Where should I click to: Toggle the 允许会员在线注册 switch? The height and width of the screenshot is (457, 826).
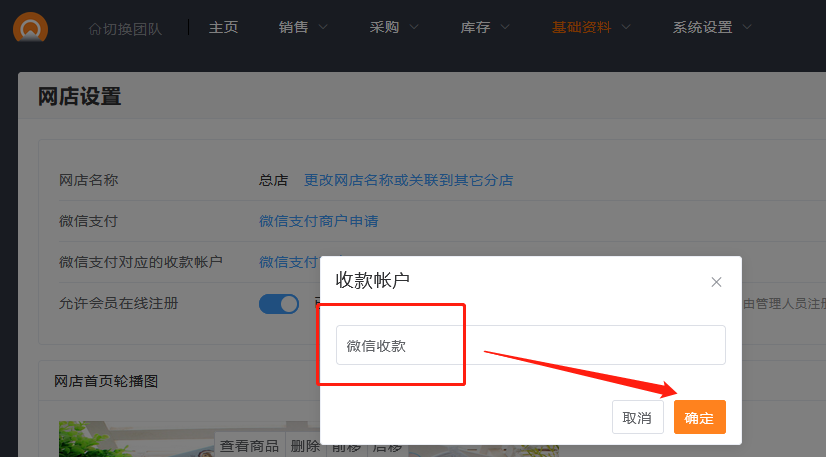click(279, 304)
